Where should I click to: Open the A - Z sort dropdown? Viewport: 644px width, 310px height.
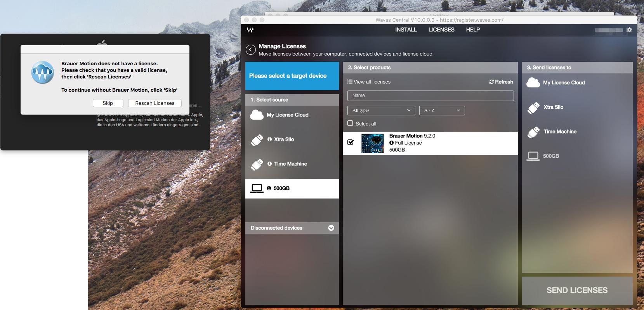pos(442,111)
